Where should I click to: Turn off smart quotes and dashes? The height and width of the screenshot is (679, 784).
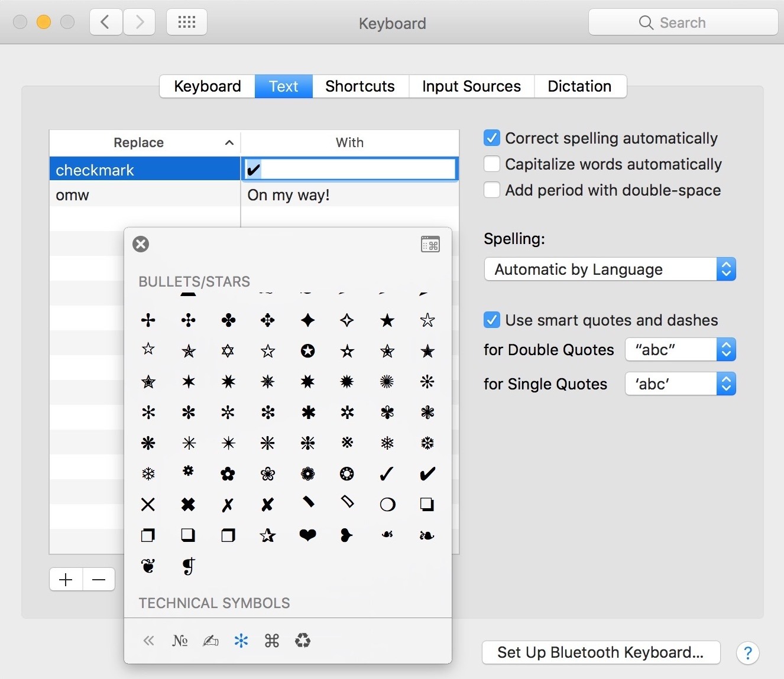click(492, 320)
